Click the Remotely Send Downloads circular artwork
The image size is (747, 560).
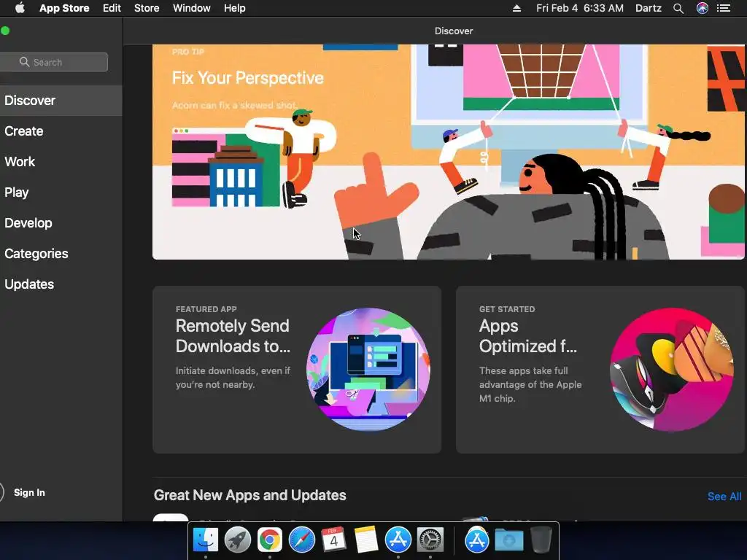pyautogui.click(x=368, y=370)
